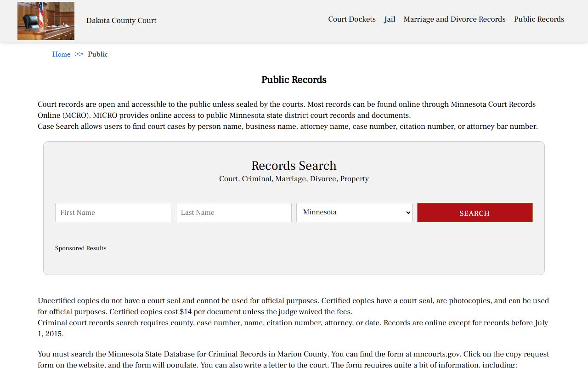
Task: Click the sentence starting 'Criminal court records search'
Action: [x=293, y=328]
